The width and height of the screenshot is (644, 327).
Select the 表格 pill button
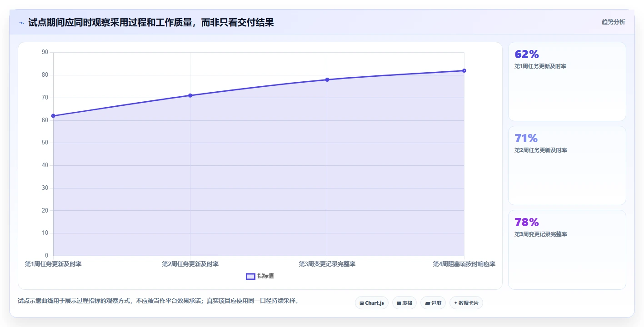click(404, 303)
